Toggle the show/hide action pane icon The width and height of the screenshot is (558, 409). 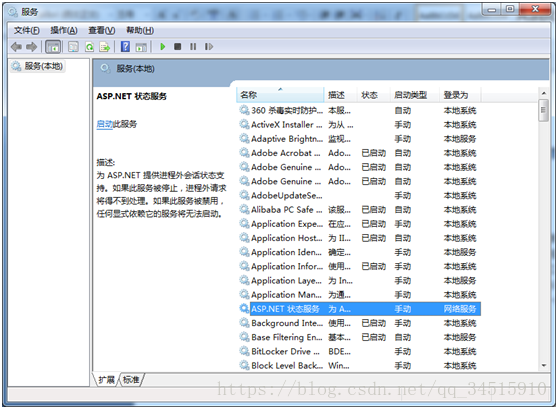141,47
